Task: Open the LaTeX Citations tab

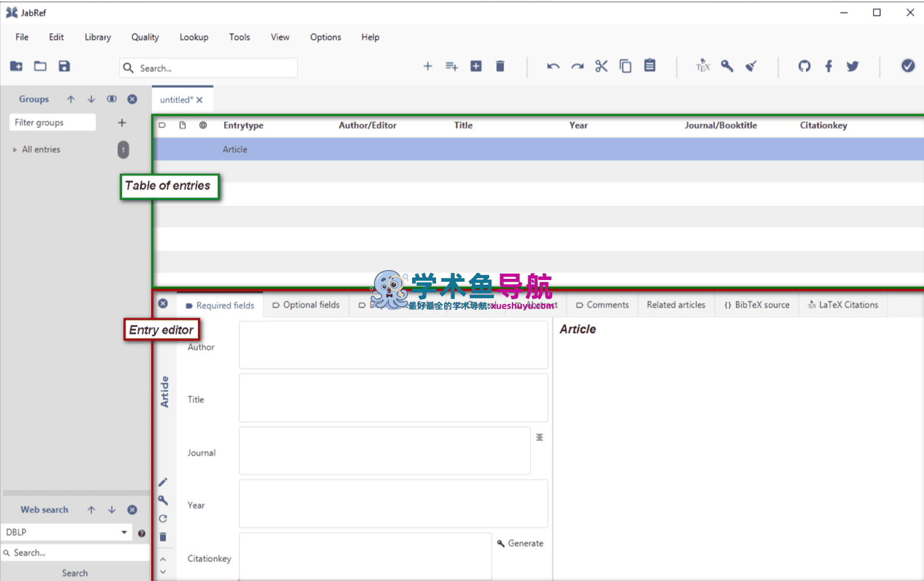Action: (843, 305)
